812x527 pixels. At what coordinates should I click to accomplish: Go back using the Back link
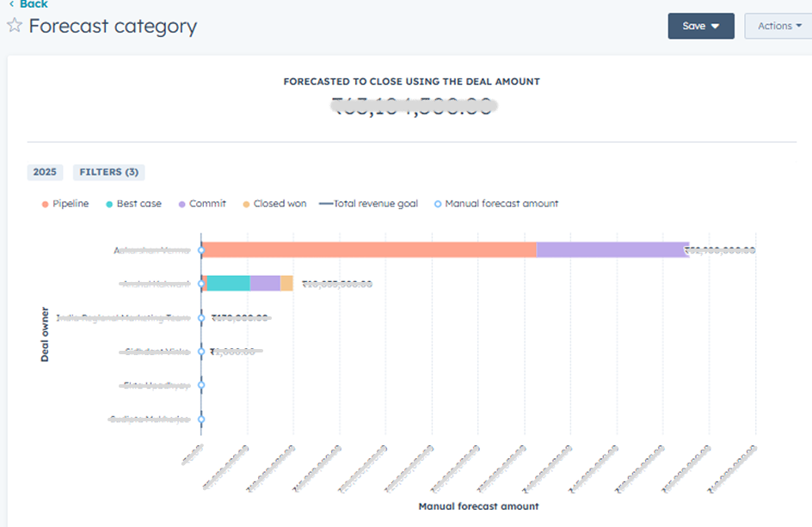click(28, 4)
